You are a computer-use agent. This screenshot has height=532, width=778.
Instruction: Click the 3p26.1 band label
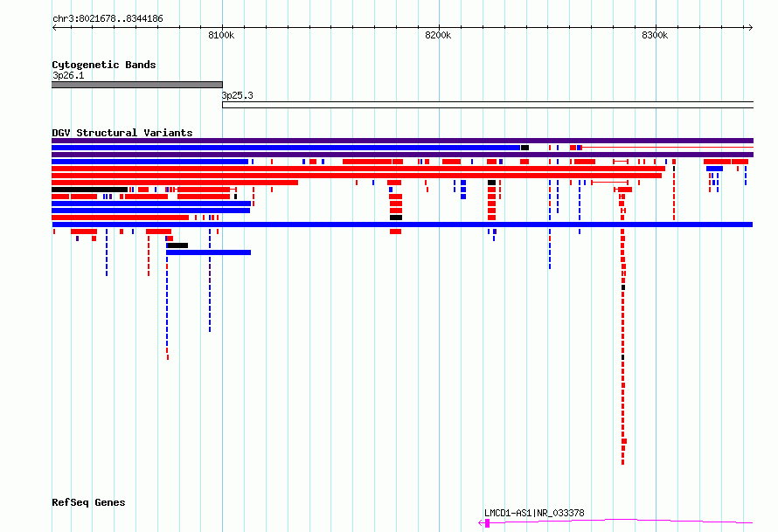pyautogui.click(x=68, y=75)
